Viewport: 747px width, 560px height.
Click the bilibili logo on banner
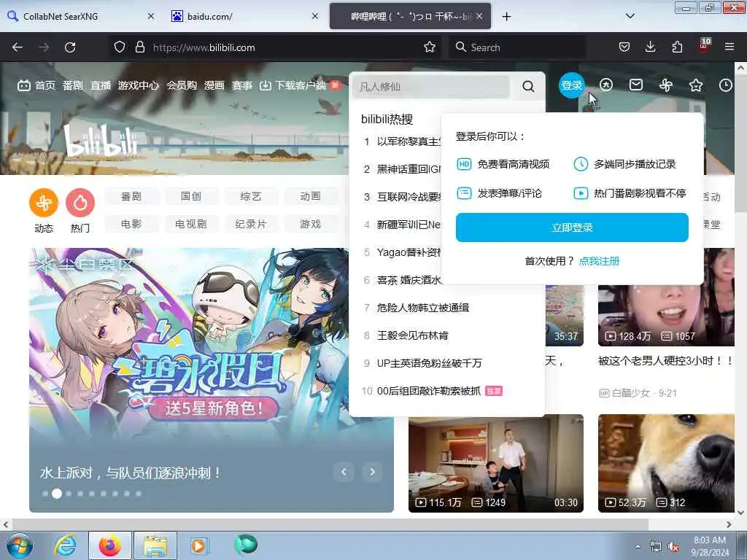pos(101,141)
